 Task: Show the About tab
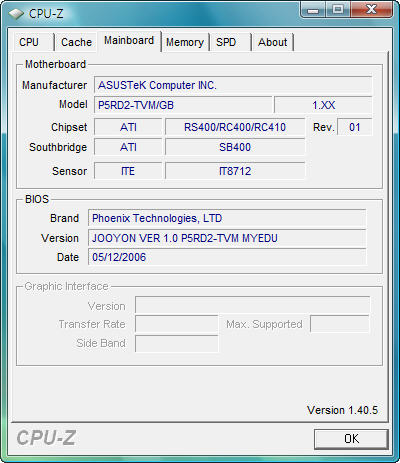click(272, 42)
